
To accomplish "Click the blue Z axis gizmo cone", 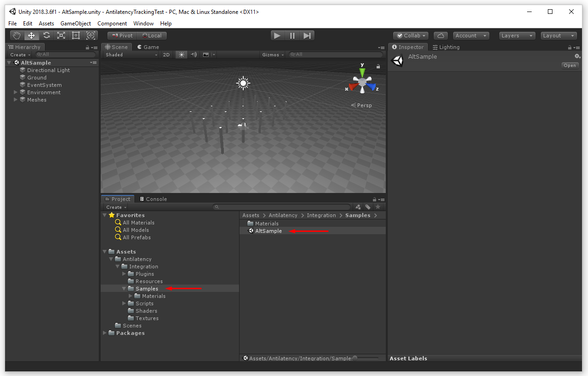I will click(371, 86).
